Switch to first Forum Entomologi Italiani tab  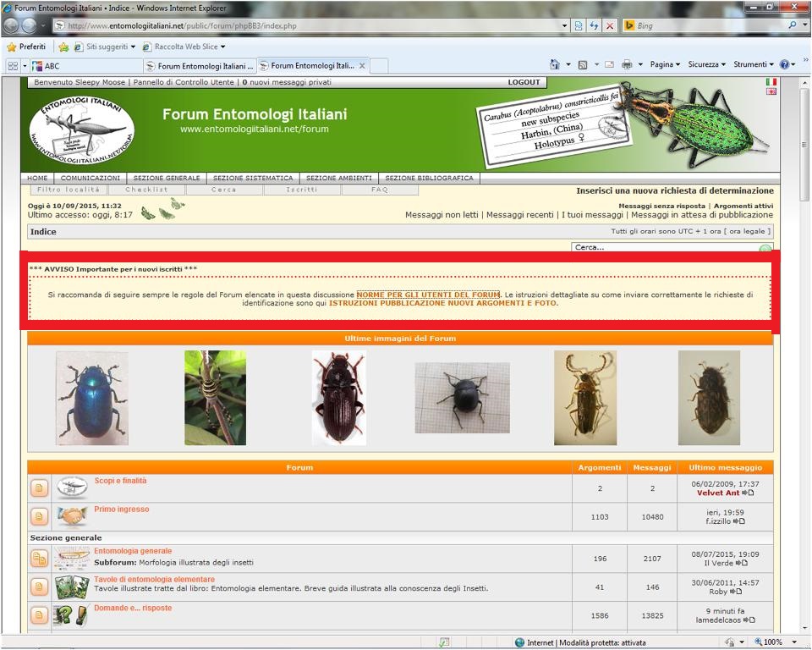pos(199,66)
